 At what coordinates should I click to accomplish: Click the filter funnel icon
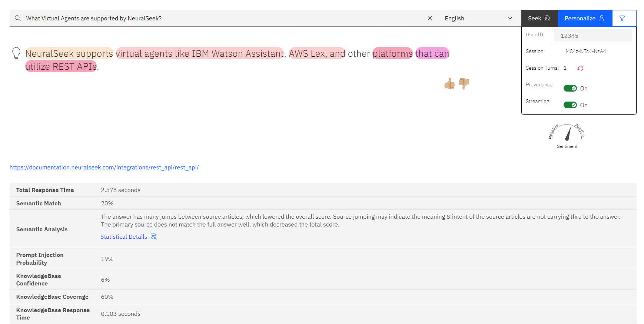(622, 18)
